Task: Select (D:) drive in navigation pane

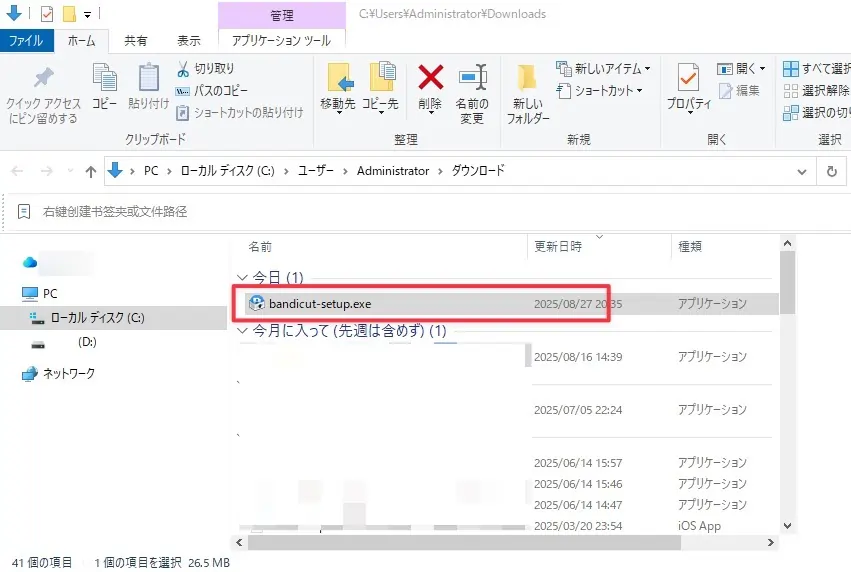Action: click(x=87, y=342)
